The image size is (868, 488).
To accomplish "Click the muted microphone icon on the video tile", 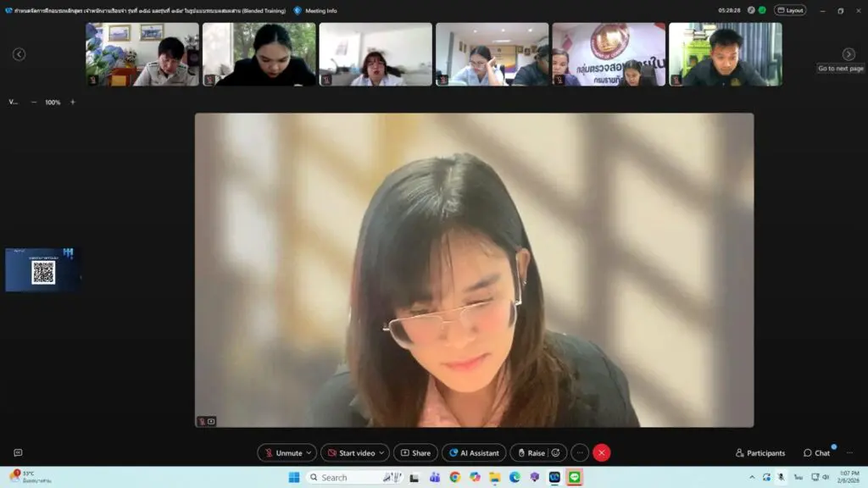I will [x=201, y=420].
